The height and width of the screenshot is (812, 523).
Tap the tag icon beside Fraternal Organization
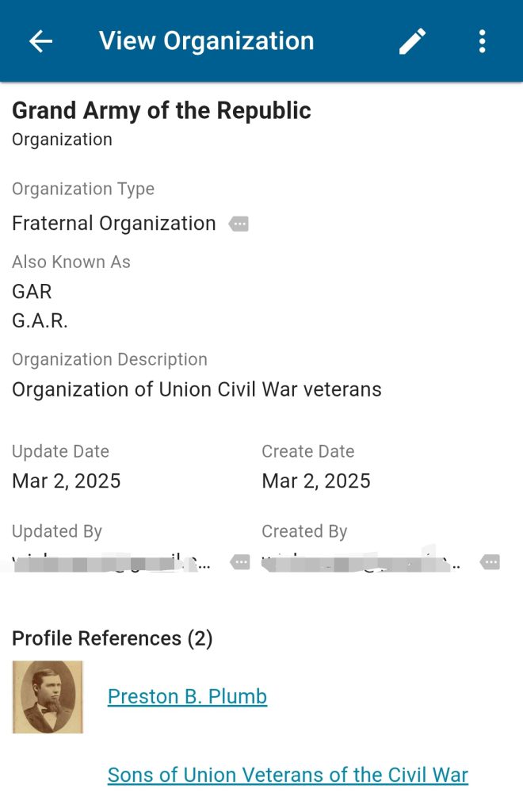tap(239, 224)
